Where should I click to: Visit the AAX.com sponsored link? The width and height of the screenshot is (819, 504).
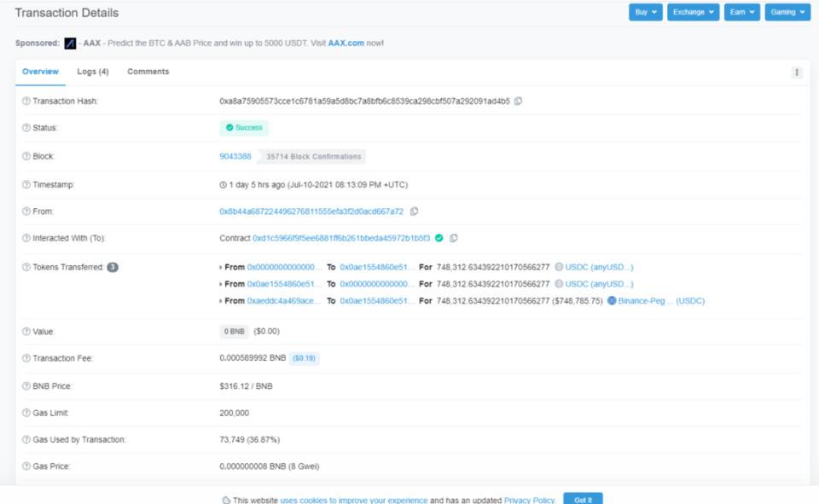click(346, 43)
